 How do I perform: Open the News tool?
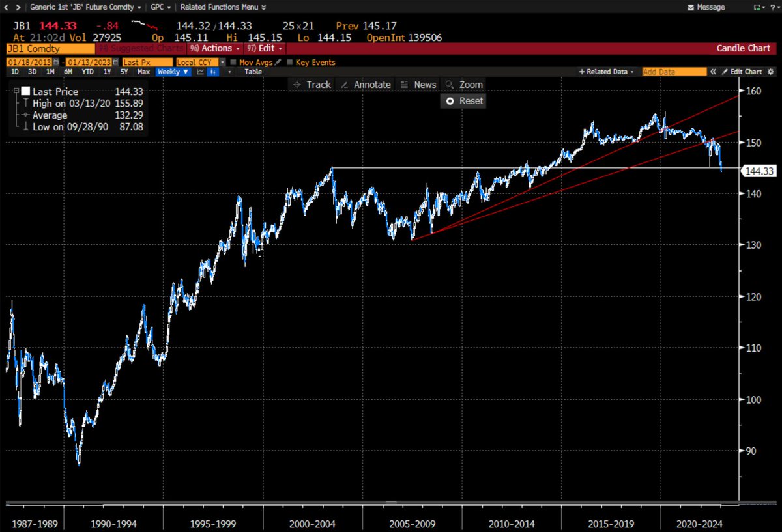click(x=418, y=85)
